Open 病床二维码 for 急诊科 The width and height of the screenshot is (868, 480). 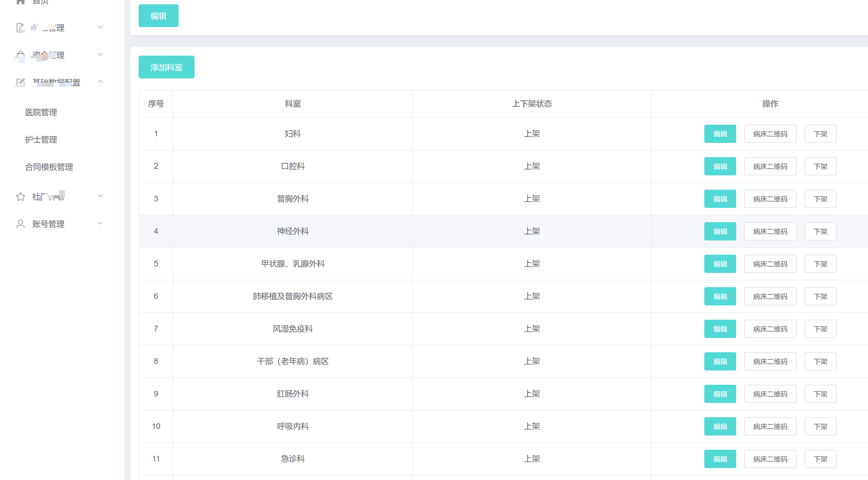coord(770,459)
